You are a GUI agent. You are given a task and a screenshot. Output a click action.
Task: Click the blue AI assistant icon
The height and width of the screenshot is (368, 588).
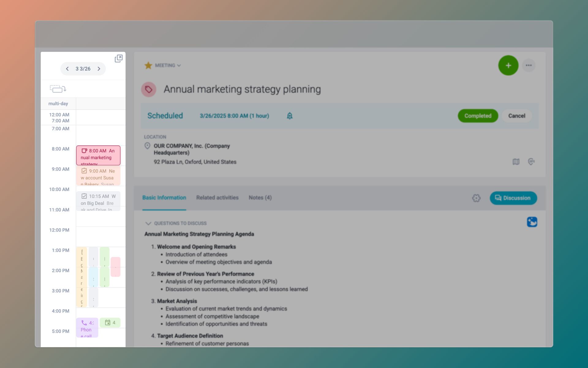pyautogui.click(x=532, y=222)
